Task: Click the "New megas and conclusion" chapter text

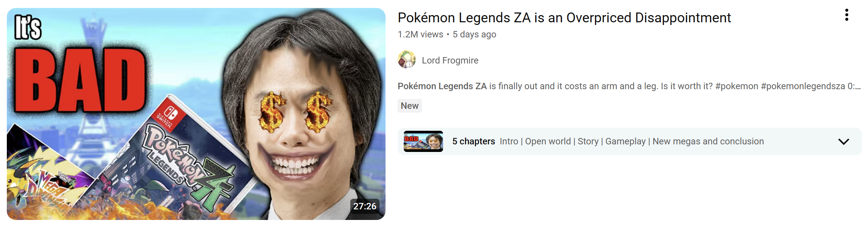Action: tap(708, 141)
